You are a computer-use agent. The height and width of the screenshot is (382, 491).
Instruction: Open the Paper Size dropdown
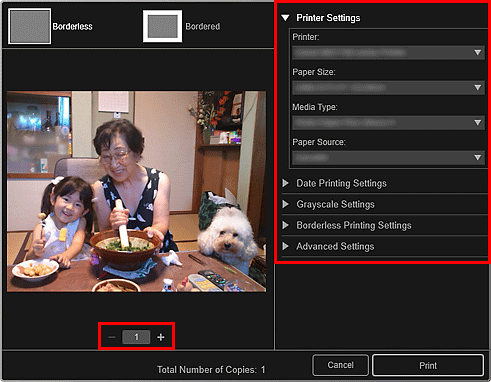pos(388,88)
